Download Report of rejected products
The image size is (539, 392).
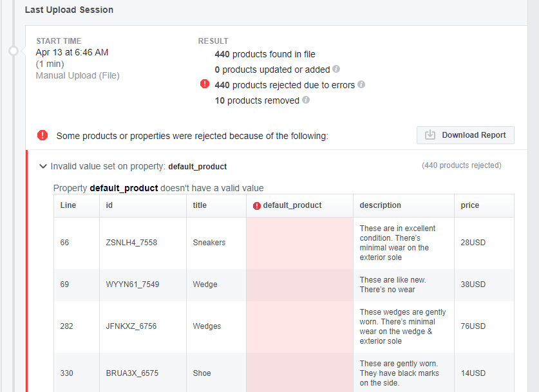click(x=466, y=135)
